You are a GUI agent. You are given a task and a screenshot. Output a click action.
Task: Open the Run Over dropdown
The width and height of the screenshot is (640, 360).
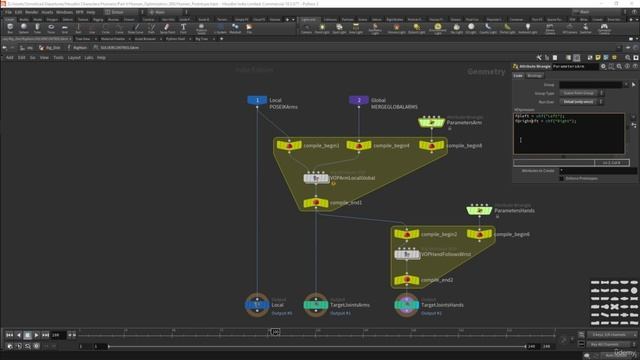581,102
